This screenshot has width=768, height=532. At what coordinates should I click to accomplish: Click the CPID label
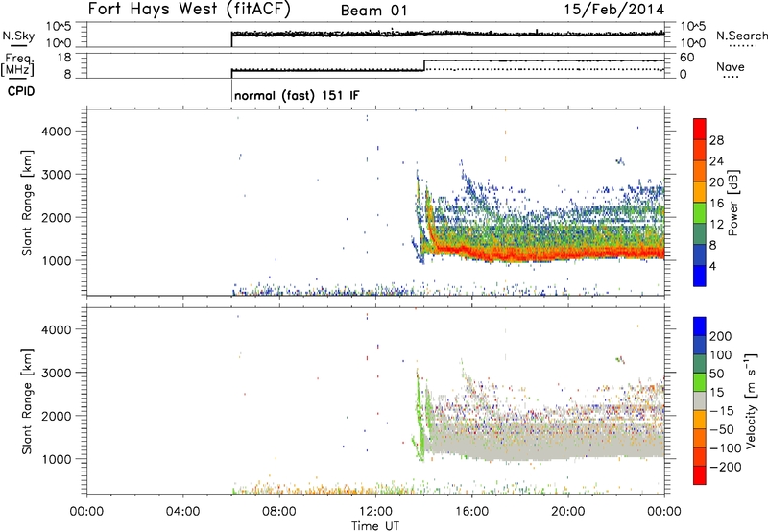click(x=21, y=91)
